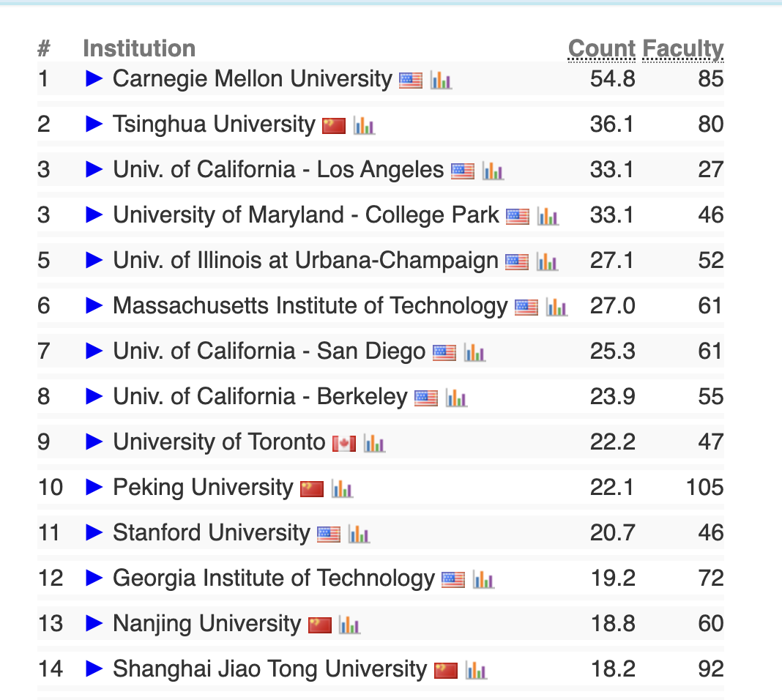The image size is (782, 700).
Task: Expand Univ. of California - San Diego row
Action: click(94, 351)
